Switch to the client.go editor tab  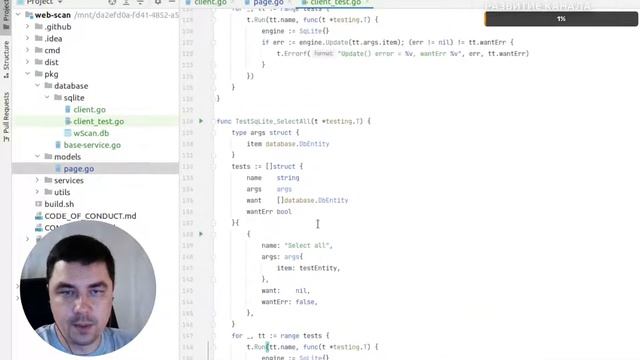(x=209, y=2)
